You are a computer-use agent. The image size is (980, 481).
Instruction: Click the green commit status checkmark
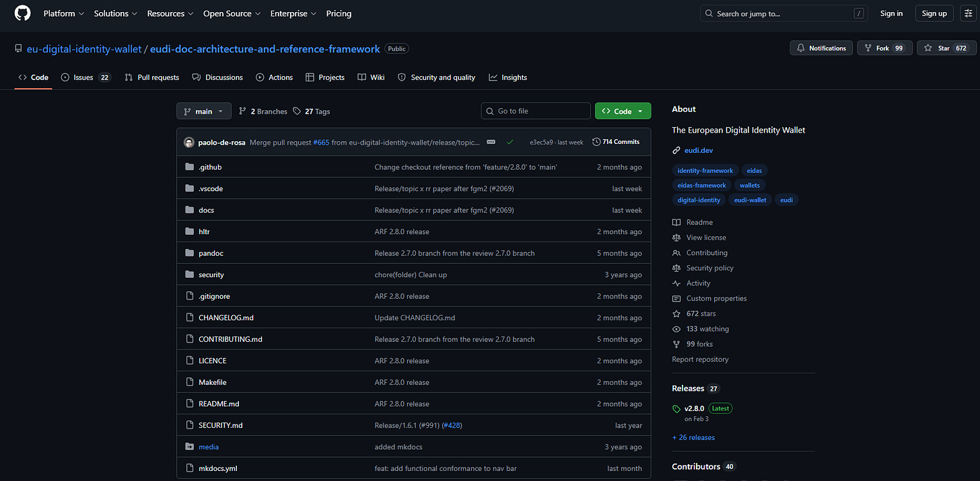[x=510, y=142]
